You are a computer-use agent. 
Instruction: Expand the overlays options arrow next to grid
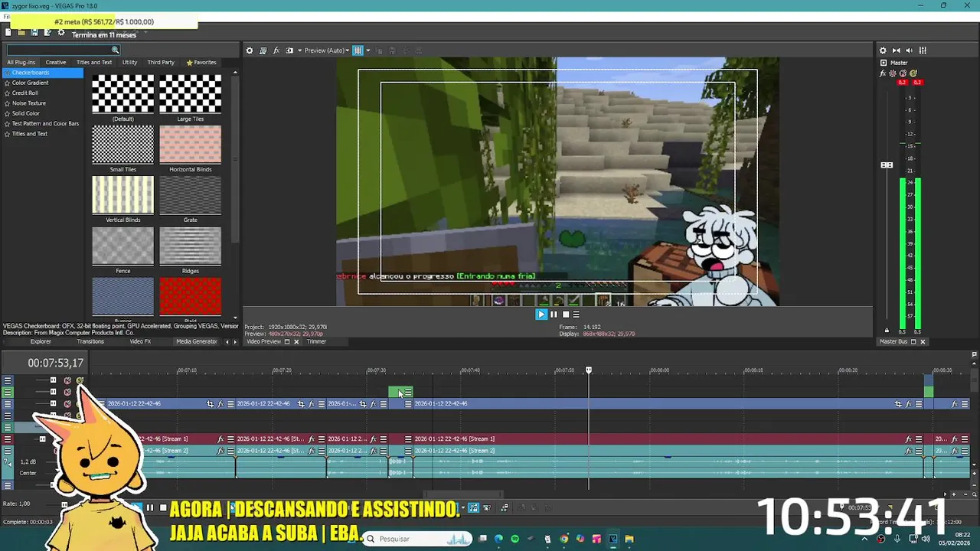[367, 51]
